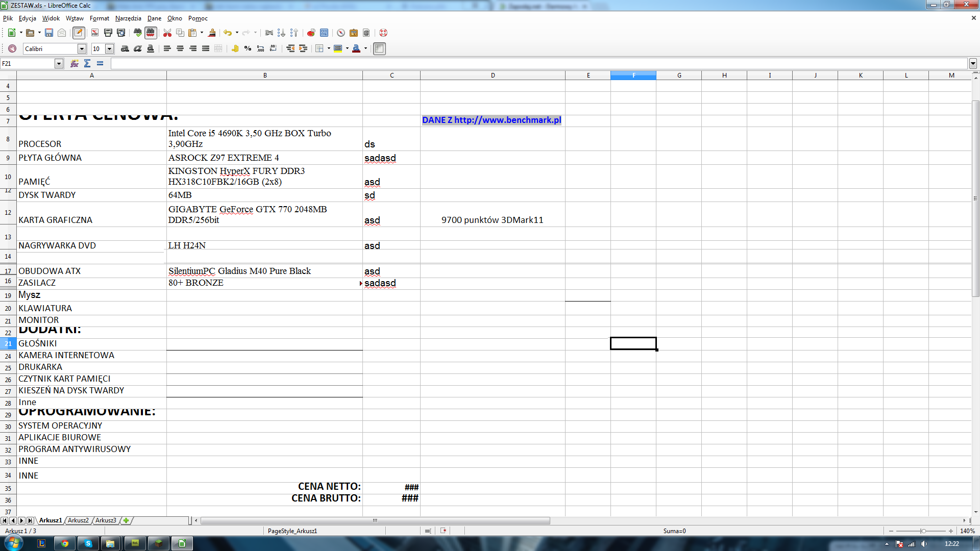Image resolution: width=980 pixels, height=551 pixels.
Task: Open the Dane menu
Action: 154,18
